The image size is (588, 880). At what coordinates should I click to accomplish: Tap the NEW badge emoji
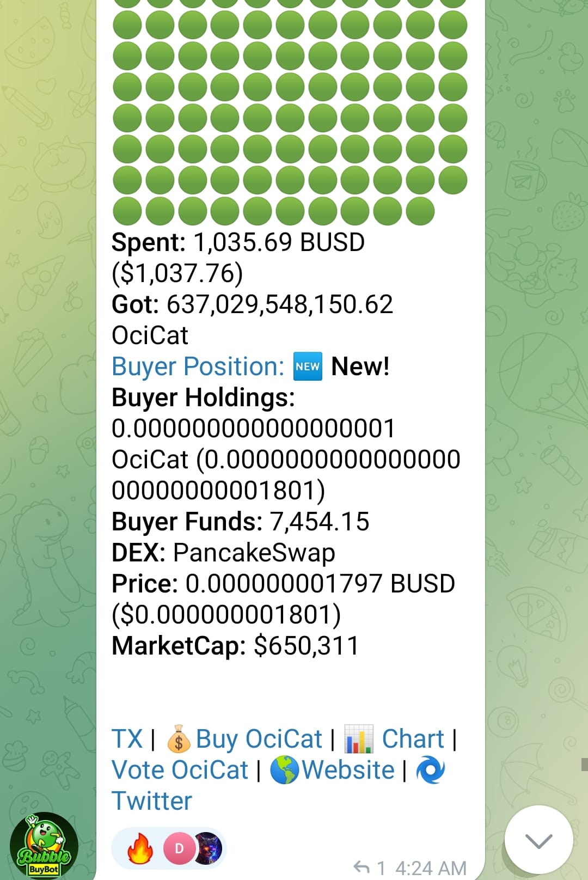pos(308,366)
